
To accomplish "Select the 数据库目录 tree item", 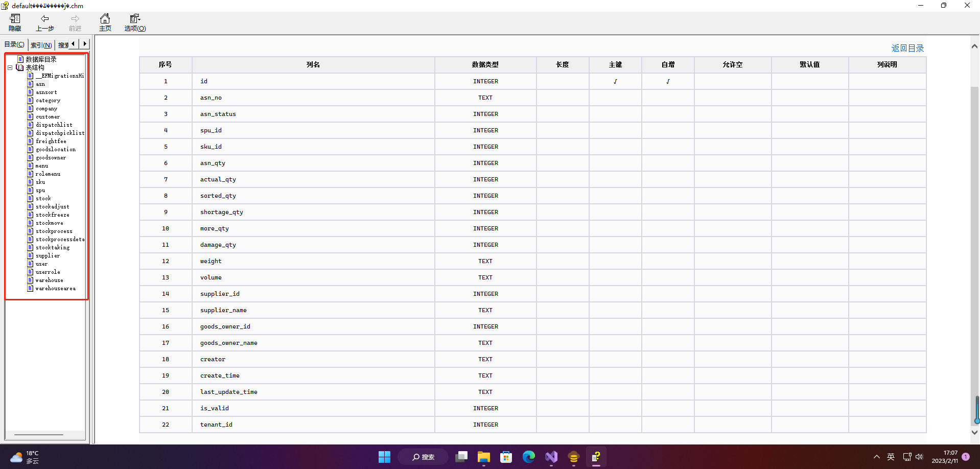I will tap(41, 59).
